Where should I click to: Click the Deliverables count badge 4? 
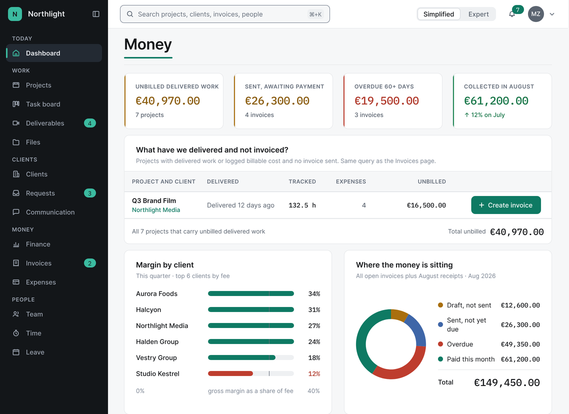point(90,123)
